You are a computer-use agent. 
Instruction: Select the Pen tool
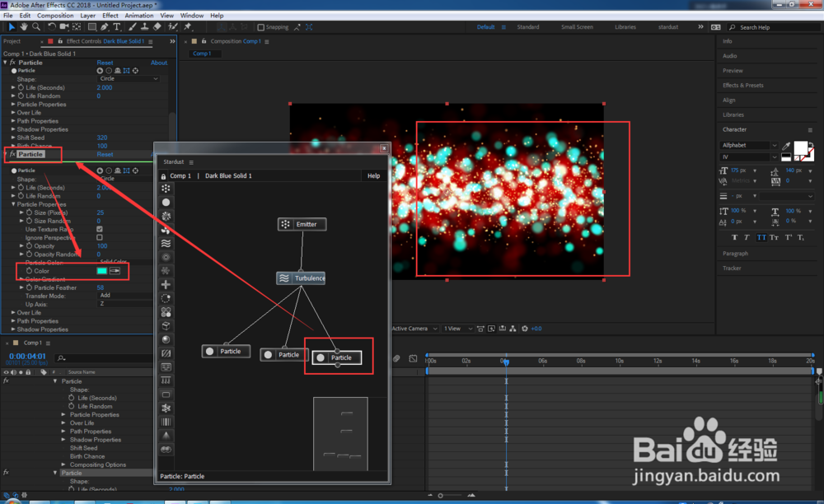[x=104, y=27]
